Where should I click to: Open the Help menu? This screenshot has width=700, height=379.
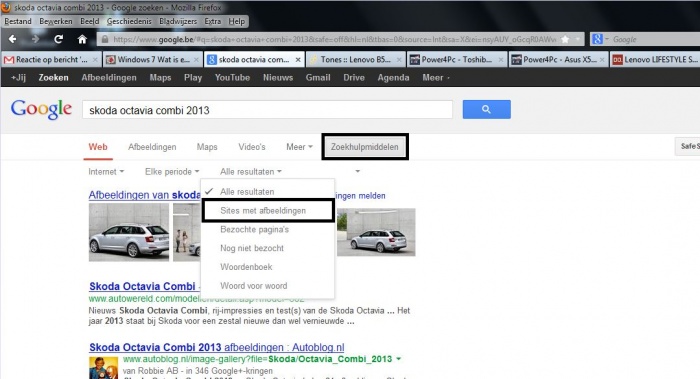(237, 21)
